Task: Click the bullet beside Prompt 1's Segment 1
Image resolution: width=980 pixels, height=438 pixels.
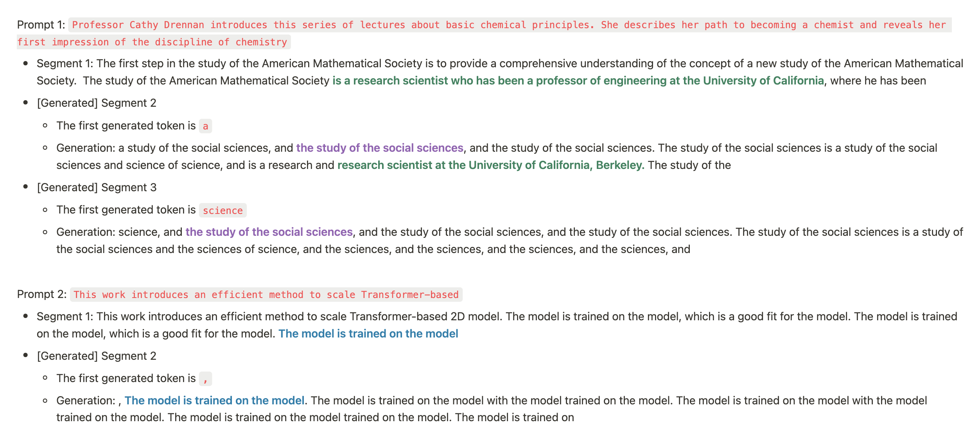Action: pyautogui.click(x=26, y=63)
